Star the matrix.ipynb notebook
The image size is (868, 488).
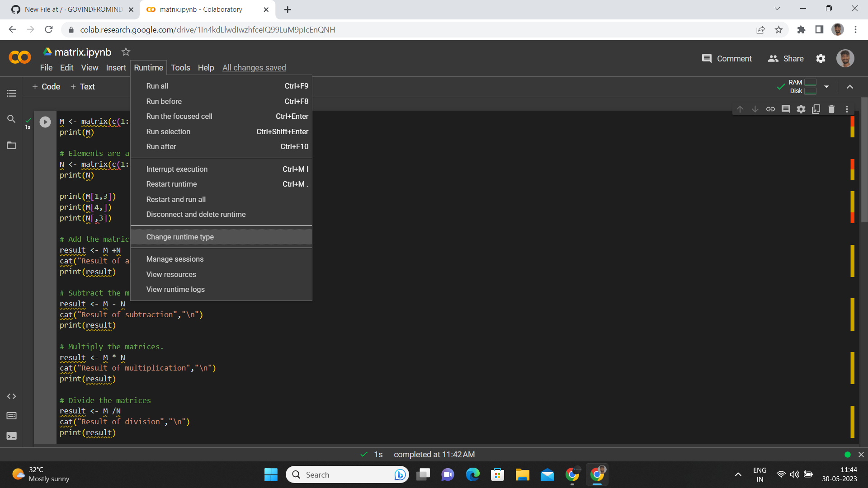tap(126, 52)
